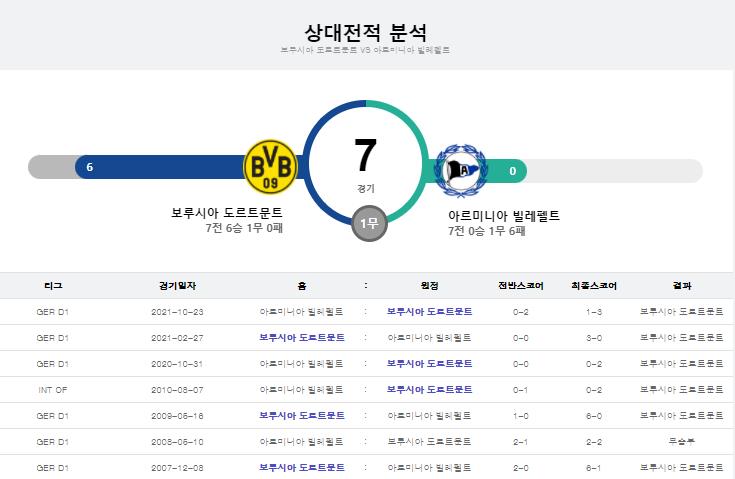Click the 아르미니아 빌레펠트 team name under the crest
The height and width of the screenshot is (479, 735).
coord(504,216)
